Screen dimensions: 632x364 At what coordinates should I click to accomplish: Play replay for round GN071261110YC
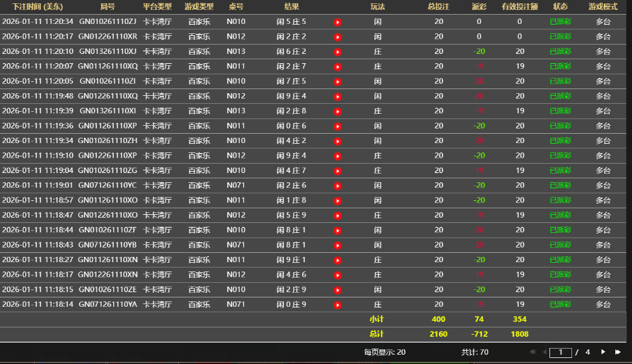click(x=338, y=186)
